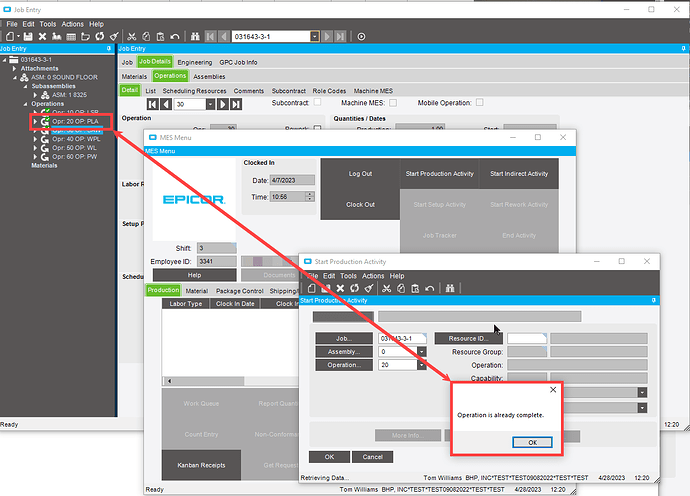Click binoculars icon in Start Production Activity toolbar
Viewport: 690px width, 496px height.
[x=450, y=288]
